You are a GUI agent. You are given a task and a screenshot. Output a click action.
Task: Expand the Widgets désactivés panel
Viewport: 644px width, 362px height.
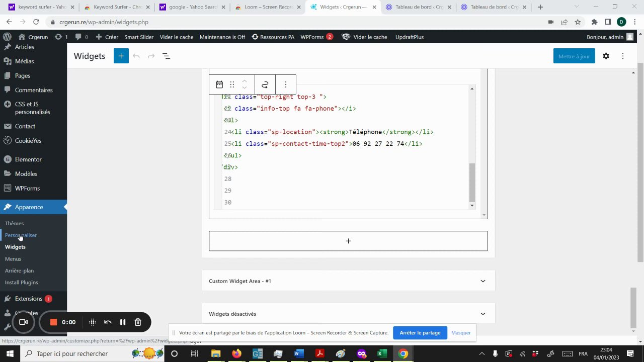[348, 314]
